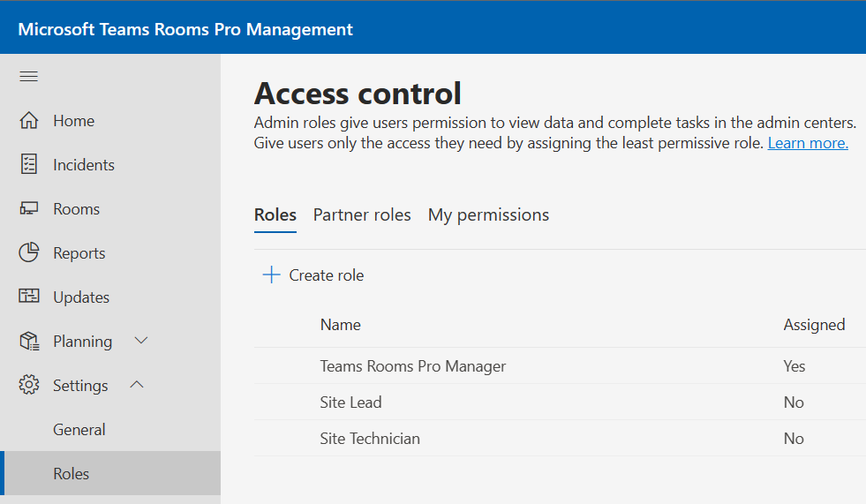Switch to the Partner roles tab
Screen dimensions: 866x504
pyautogui.click(x=362, y=215)
